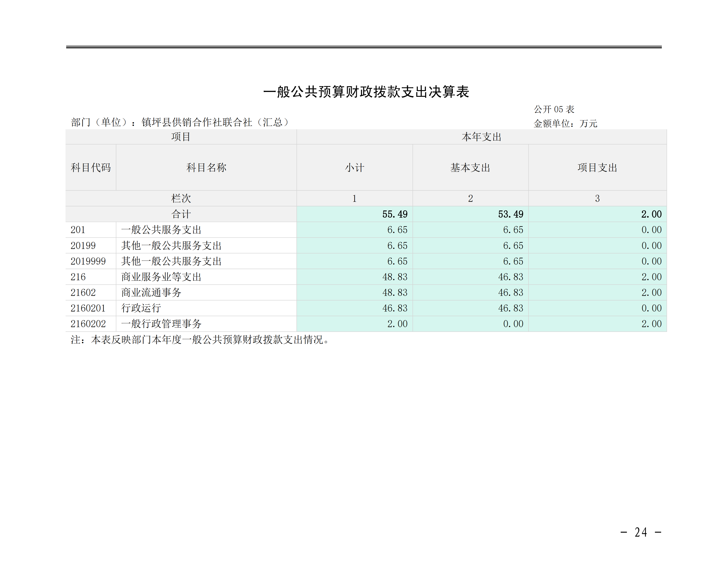The height and width of the screenshot is (563, 728).
Task: Select 基本支出 value in 商业流通事务 row
Action: (x=470, y=293)
